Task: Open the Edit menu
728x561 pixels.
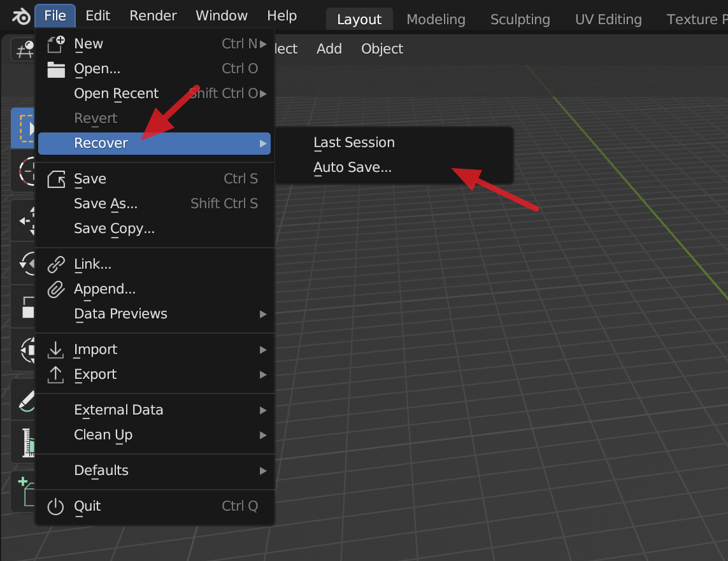Action: (x=98, y=16)
